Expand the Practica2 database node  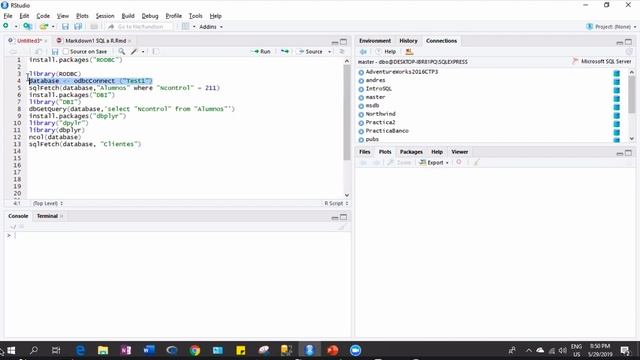(361, 123)
